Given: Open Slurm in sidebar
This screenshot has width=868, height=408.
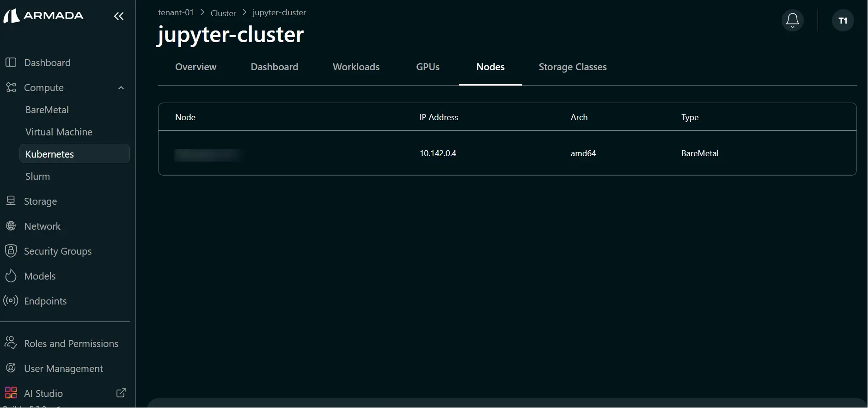Looking at the screenshot, I should click(38, 177).
